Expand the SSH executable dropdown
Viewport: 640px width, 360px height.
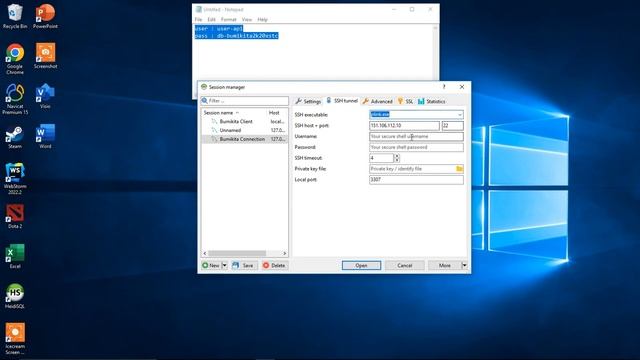[x=460, y=115]
